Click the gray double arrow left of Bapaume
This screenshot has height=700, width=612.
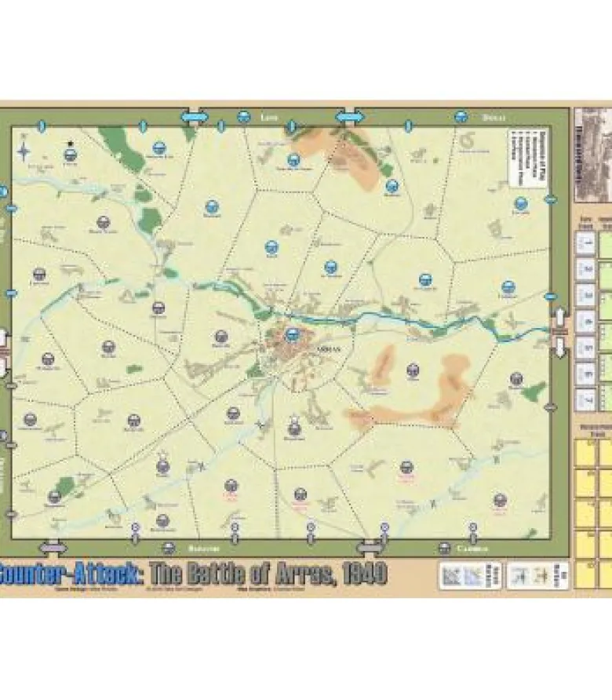[53, 547]
